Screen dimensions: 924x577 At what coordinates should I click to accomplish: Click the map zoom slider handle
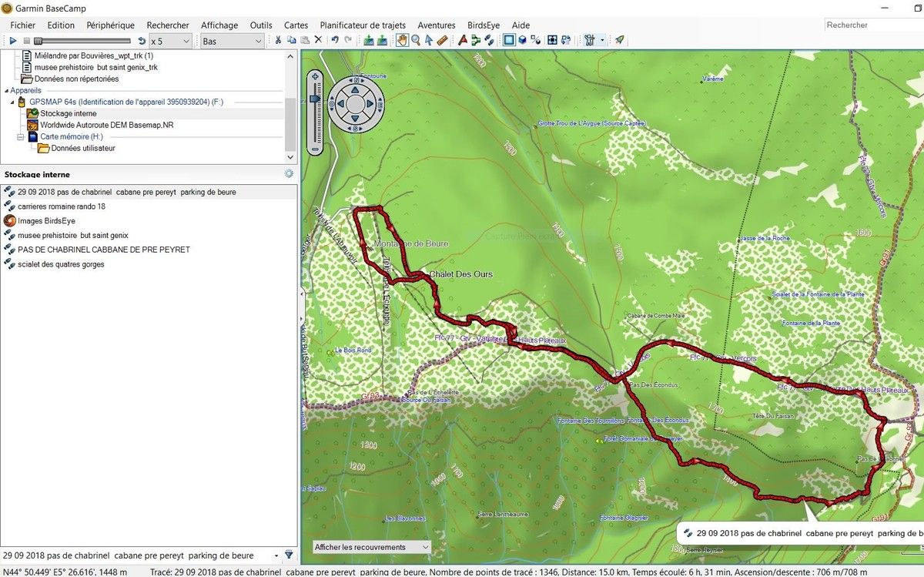click(314, 99)
